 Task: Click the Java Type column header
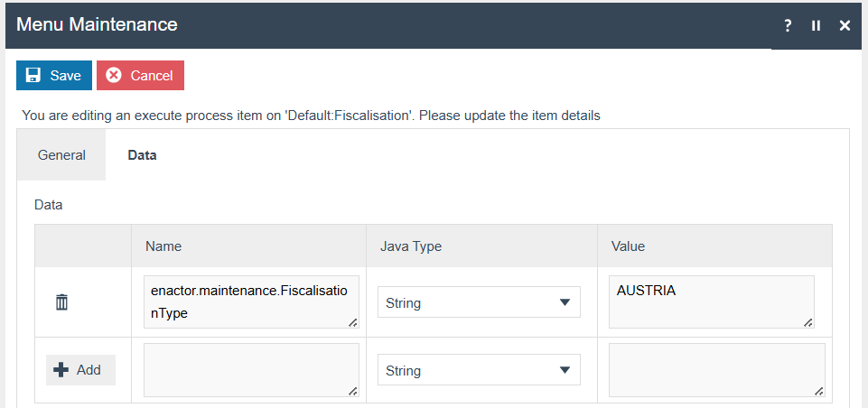410,246
